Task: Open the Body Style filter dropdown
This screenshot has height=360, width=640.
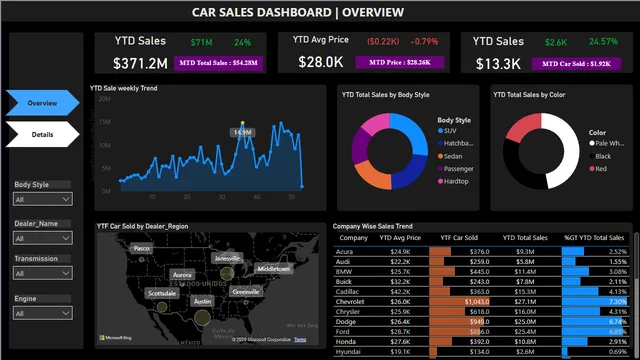Action: pyautogui.click(x=42, y=199)
